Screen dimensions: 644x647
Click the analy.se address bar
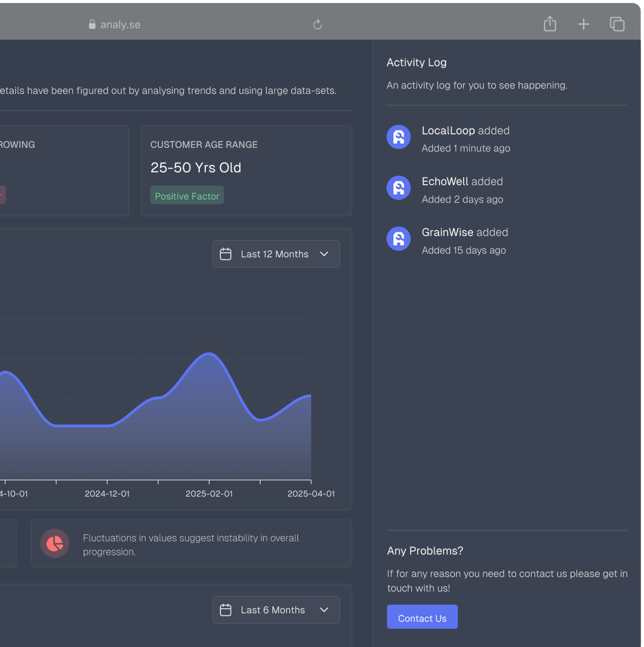(120, 24)
